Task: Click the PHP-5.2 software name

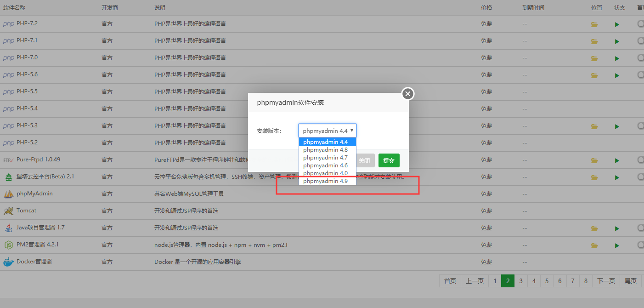Action: pyautogui.click(x=27, y=143)
